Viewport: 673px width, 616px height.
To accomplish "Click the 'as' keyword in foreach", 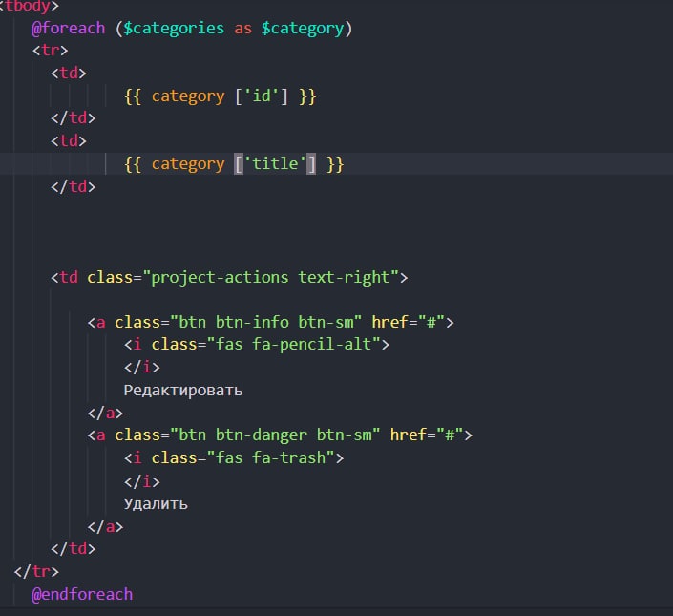I will point(242,29).
